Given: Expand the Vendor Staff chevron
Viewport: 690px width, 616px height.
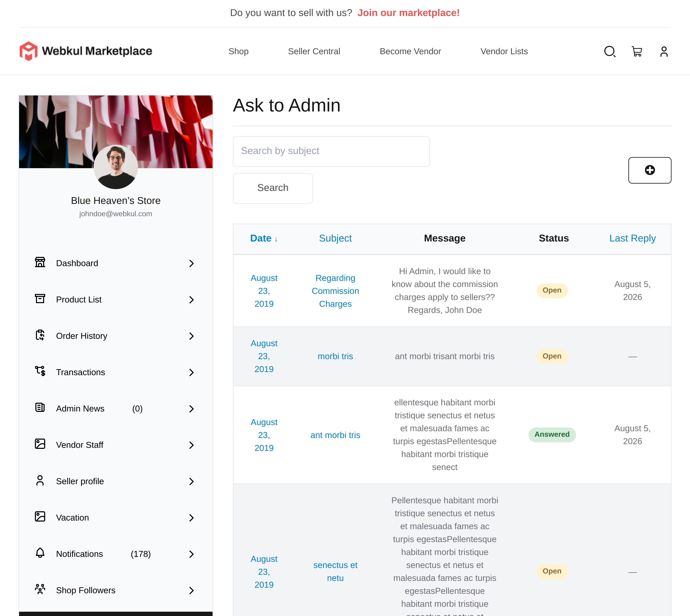Looking at the screenshot, I should (x=191, y=445).
